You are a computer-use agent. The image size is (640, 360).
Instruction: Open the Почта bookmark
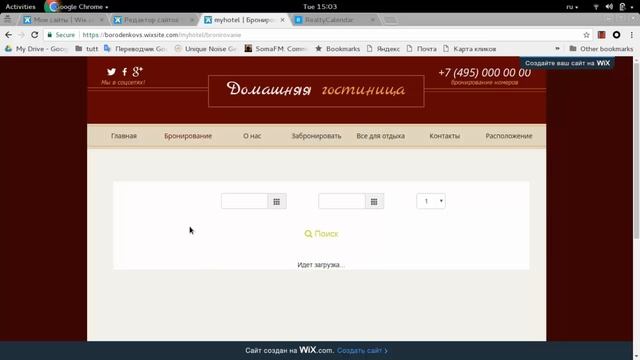(422, 49)
